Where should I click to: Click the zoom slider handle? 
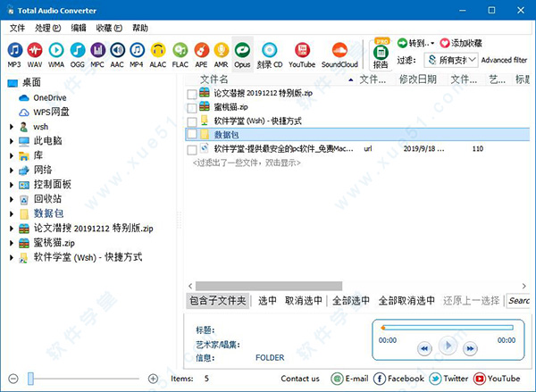30,379
